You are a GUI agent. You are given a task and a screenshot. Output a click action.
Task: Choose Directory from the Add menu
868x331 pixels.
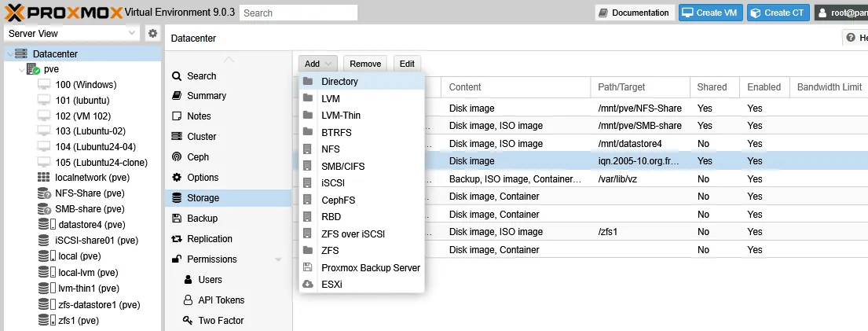click(x=362, y=82)
